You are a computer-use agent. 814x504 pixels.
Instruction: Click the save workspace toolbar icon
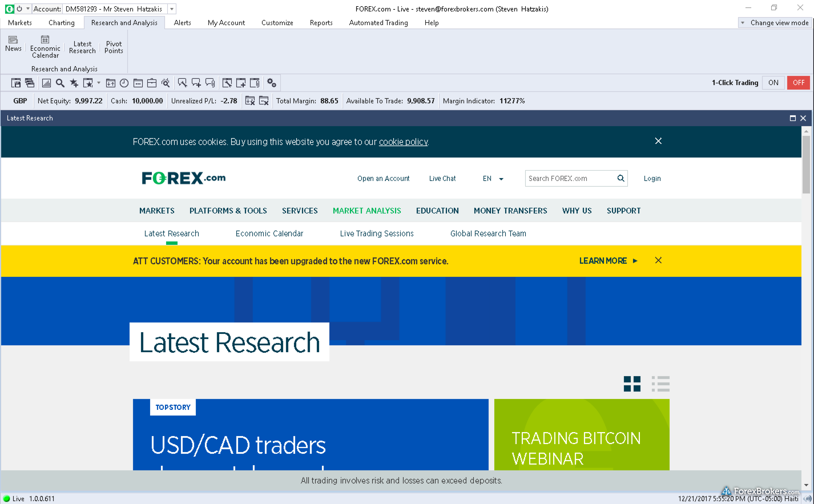click(x=16, y=83)
